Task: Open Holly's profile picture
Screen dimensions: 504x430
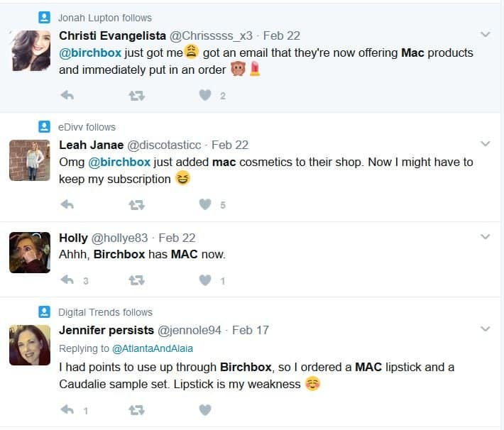Action: (x=30, y=252)
